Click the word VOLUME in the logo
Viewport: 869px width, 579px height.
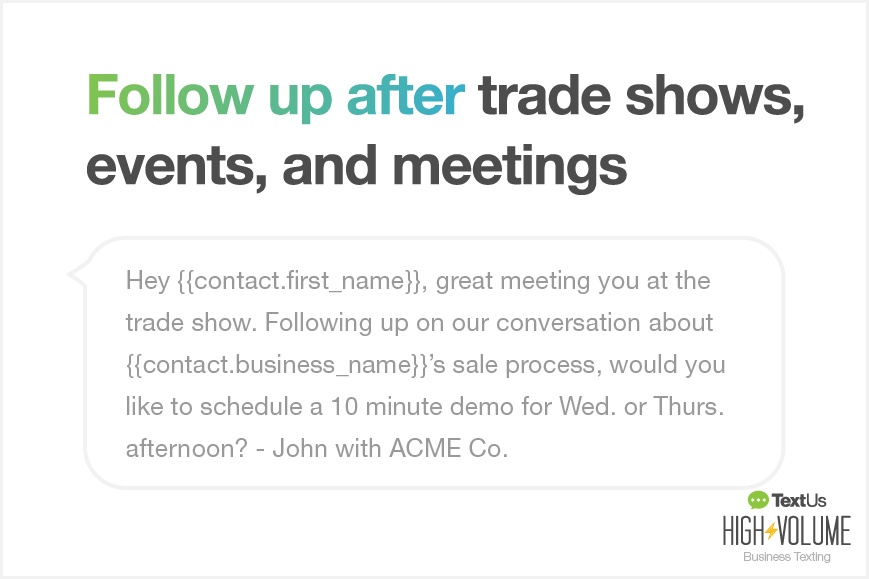tap(814, 531)
